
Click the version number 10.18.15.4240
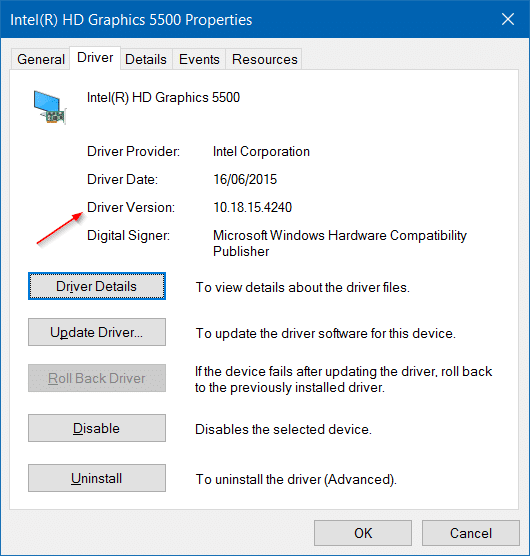pos(252,207)
